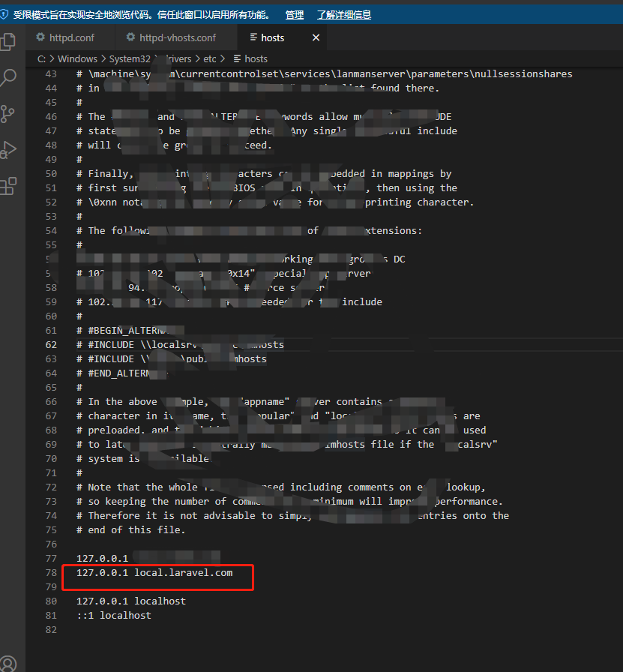The image size is (623, 672).
Task: Expand the Windows breadcrumb folder
Action: [x=77, y=58]
